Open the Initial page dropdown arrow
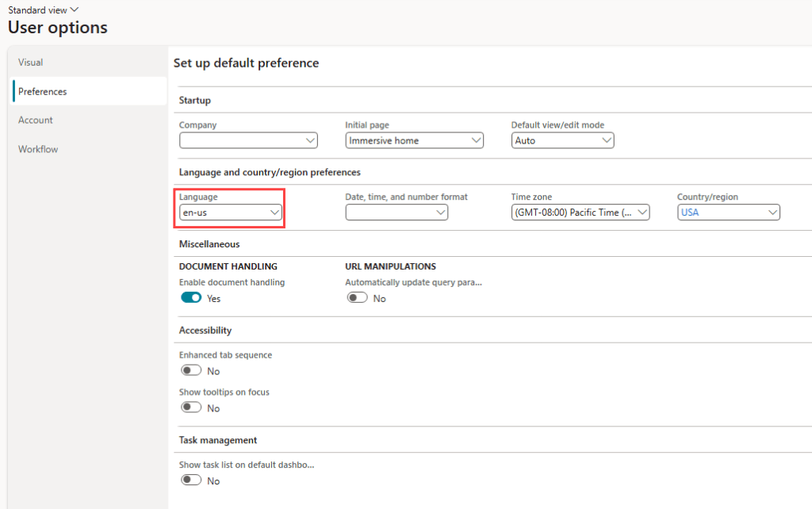This screenshot has width=812, height=509. click(476, 140)
